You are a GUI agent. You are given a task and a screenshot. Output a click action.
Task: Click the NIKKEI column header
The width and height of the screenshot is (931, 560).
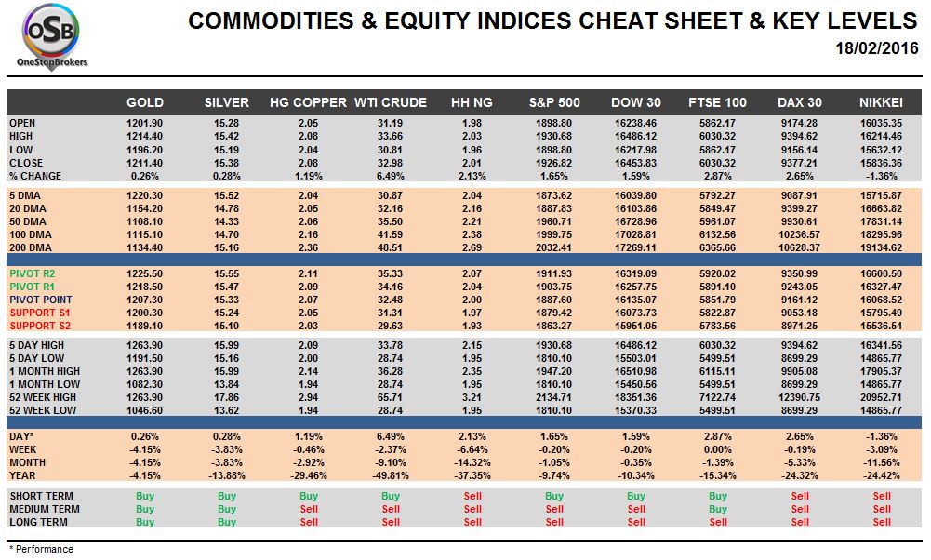[882, 102]
